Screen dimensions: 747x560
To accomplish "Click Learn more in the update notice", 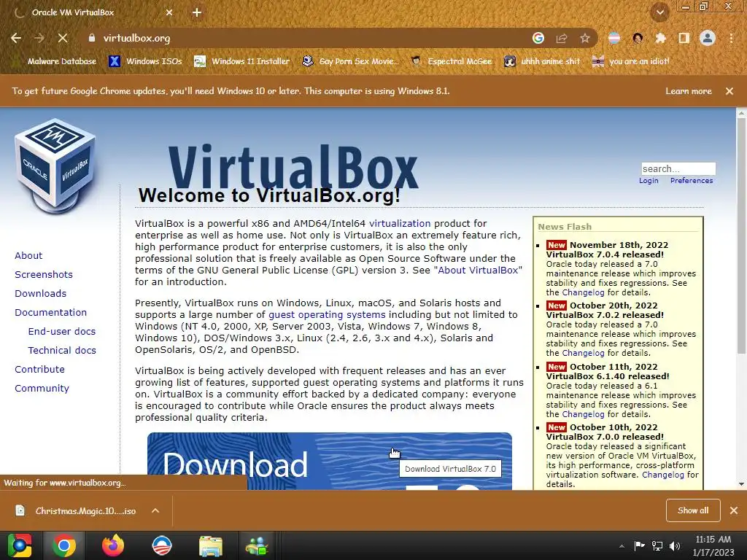I will click(689, 91).
